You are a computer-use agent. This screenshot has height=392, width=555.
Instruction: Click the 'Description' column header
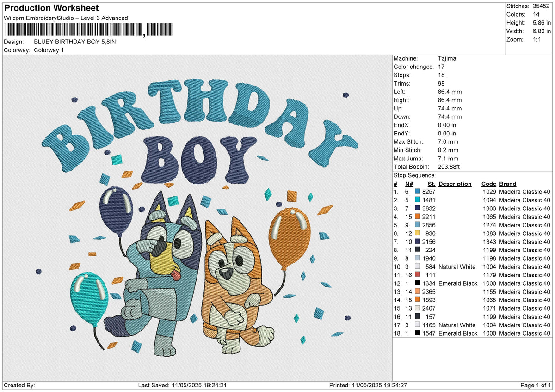tap(455, 184)
